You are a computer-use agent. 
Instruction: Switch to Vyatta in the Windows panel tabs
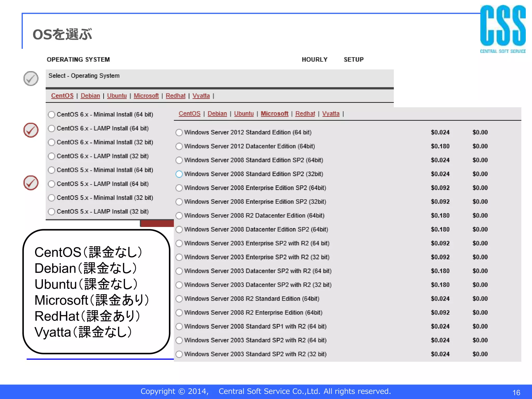[x=331, y=114]
